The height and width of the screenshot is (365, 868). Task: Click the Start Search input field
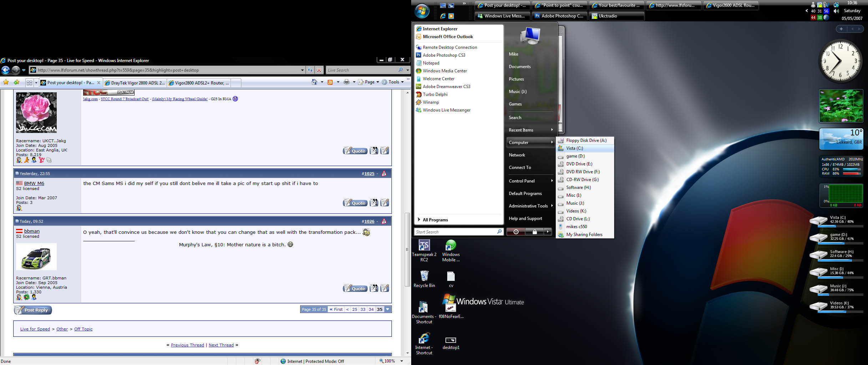click(x=456, y=232)
